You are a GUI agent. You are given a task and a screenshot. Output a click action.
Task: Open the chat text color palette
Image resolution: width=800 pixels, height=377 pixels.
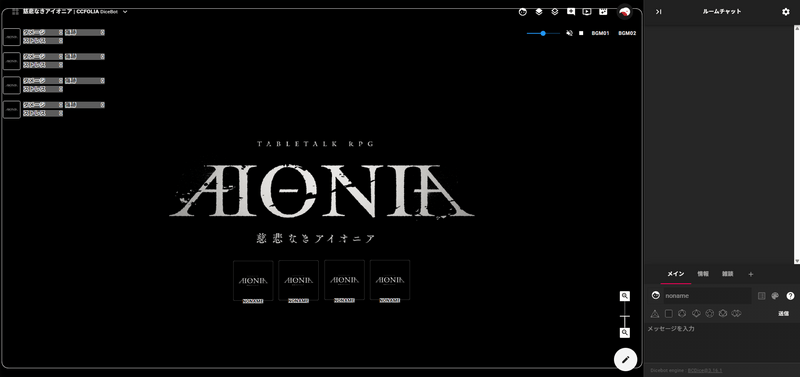click(775, 296)
